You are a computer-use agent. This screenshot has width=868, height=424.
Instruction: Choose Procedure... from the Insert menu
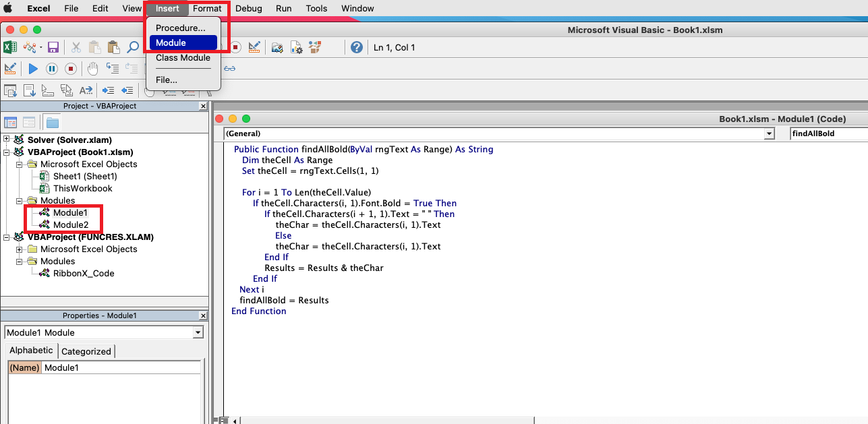tap(182, 28)
